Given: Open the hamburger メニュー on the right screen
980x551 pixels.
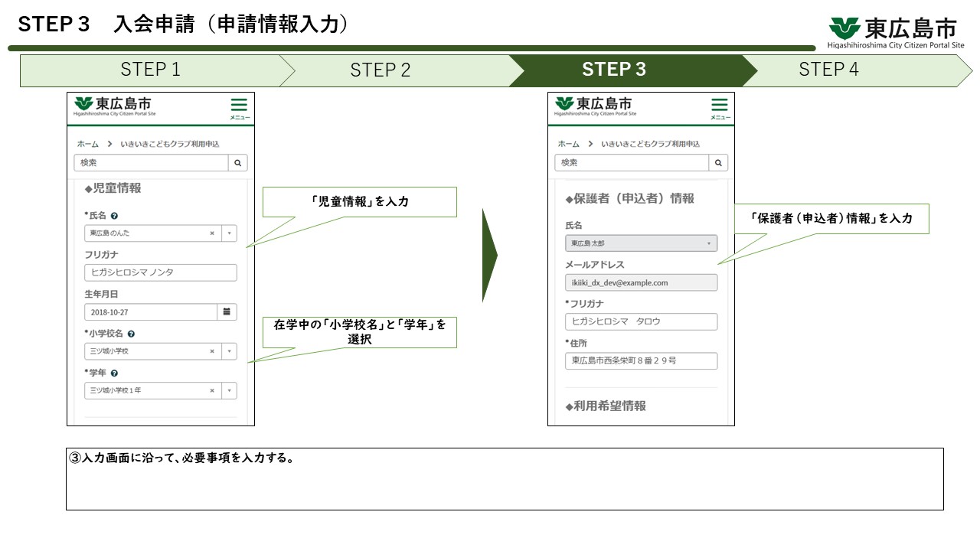Looking at the screenshot, I should [720, 106].
